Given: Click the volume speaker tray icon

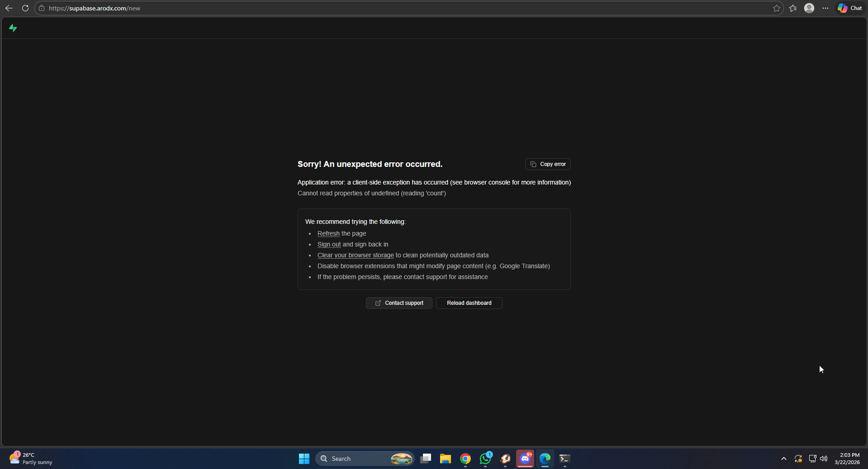Looking at the screenshot, I should 824,459.
